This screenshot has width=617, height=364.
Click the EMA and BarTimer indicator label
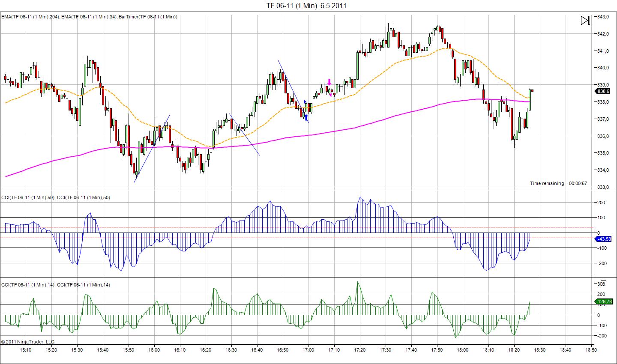(x=90, y=17)
